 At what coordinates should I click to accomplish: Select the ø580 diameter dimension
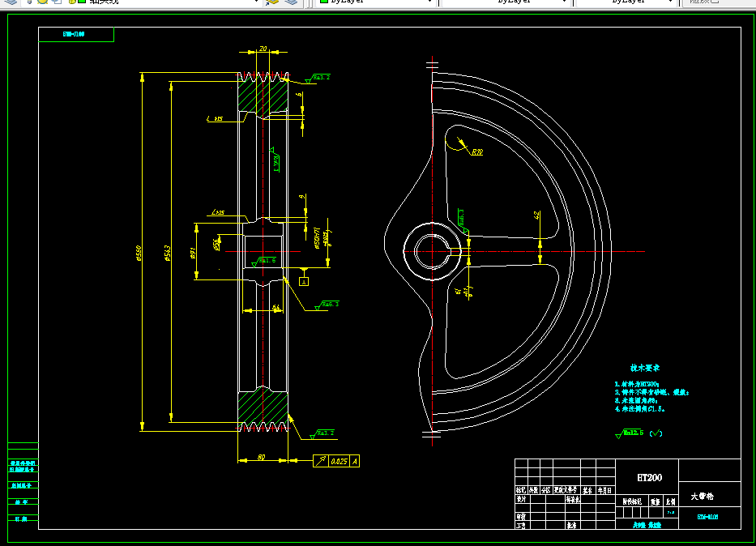coord(139,253)
